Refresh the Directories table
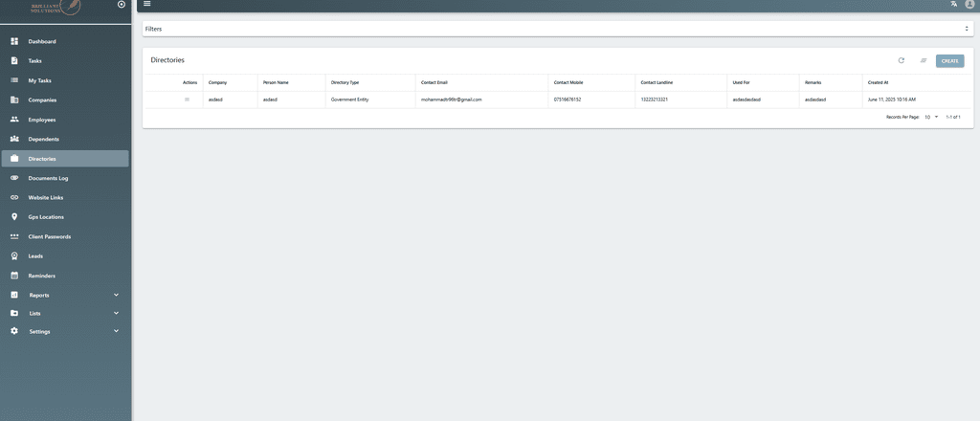The height and width of the screenshot is (421, 980). (x=902, y=60)
